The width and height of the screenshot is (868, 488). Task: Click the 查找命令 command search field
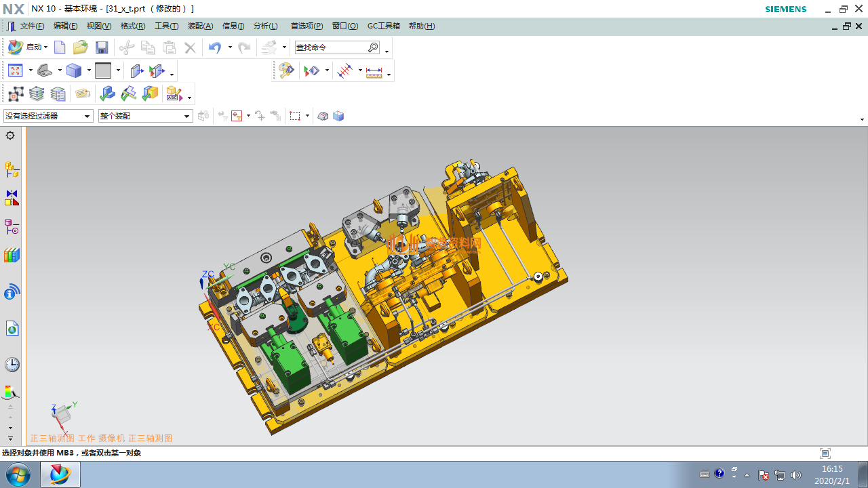click(x=330, y=47)
